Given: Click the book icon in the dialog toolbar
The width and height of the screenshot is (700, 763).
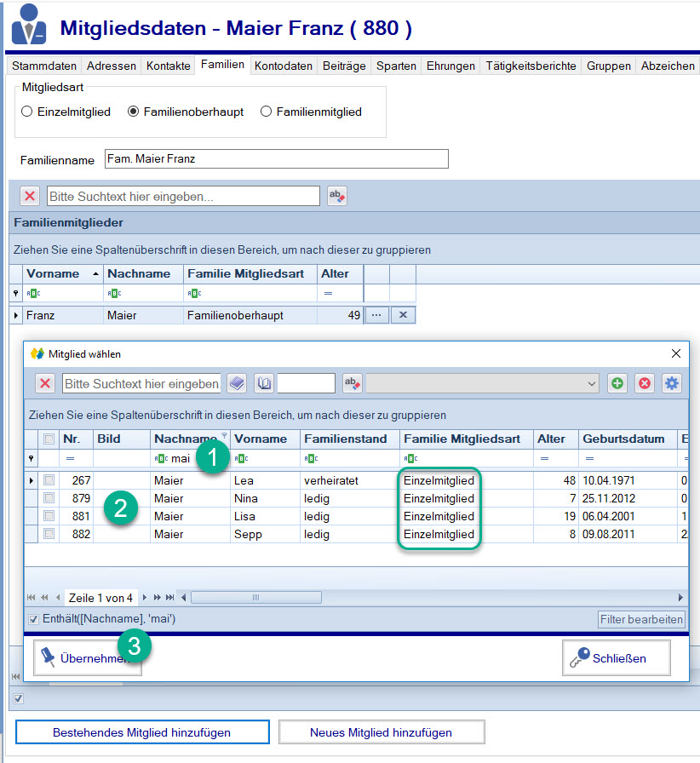Looking at the screenshot, I should [x=264, y=383].
